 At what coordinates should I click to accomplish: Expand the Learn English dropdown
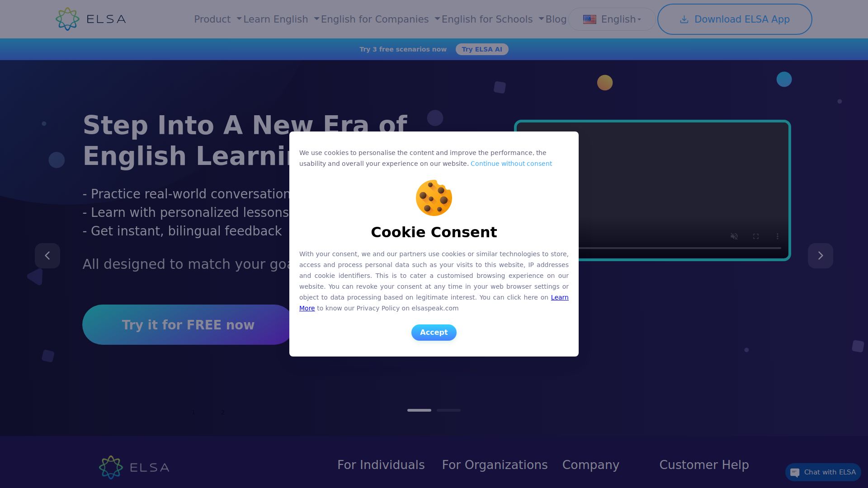281,19
